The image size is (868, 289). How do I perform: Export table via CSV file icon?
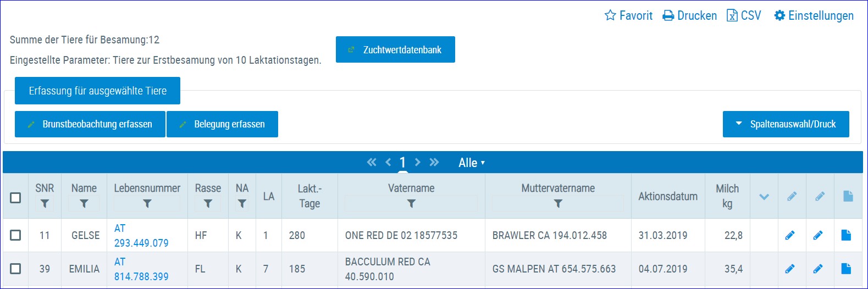click(x=732, y=15)
